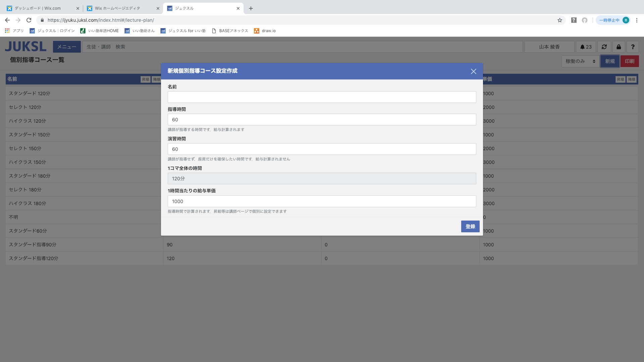This screenshot has width=644, height=362.
Task: Open いい塾助さん bookmark
Action: click(x=140, y=31)
